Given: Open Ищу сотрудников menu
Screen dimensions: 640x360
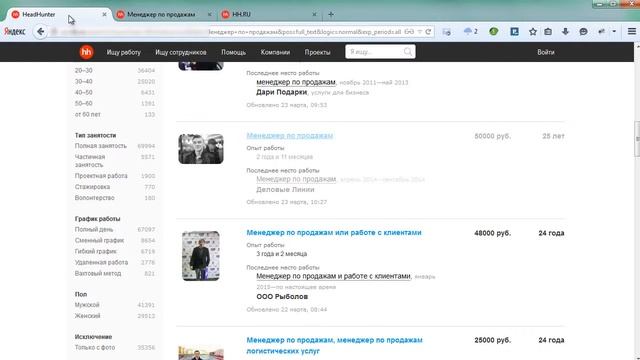Looking at the screenshot, I should click(x=181, y=52).
